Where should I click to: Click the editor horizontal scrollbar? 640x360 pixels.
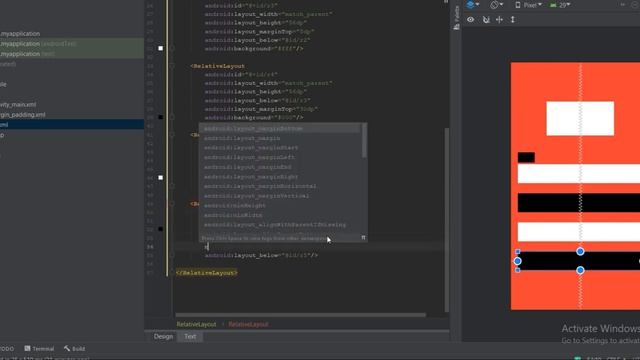coord(300,315)
